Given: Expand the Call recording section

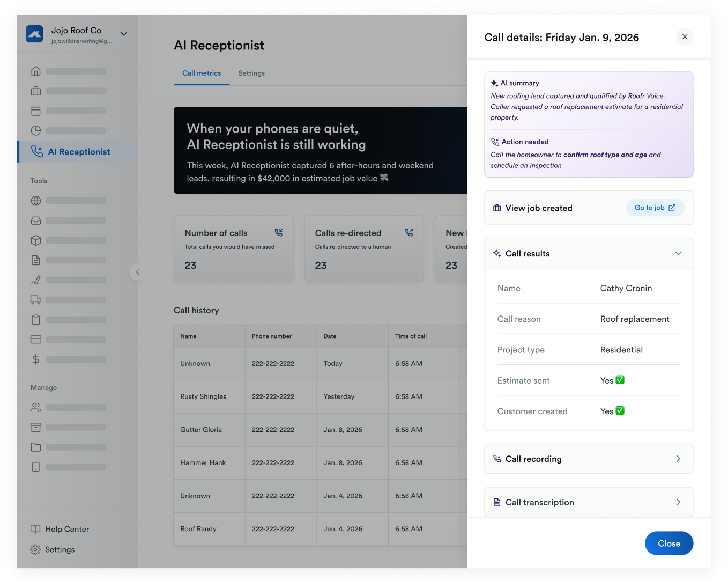Looking at the screenshot, I should [589, 459].
